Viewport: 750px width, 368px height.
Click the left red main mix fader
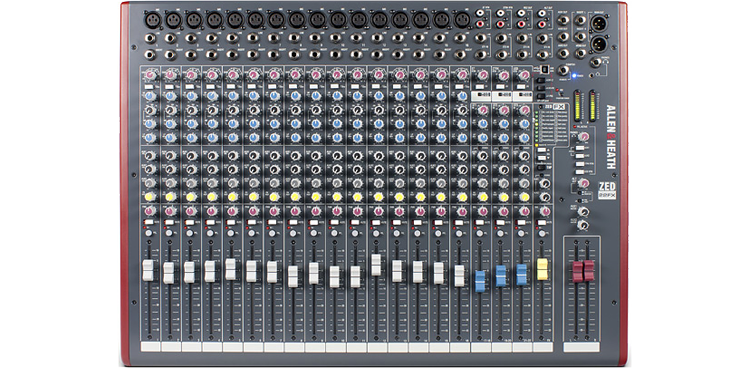pyautogui.click(x=578, y=271)
